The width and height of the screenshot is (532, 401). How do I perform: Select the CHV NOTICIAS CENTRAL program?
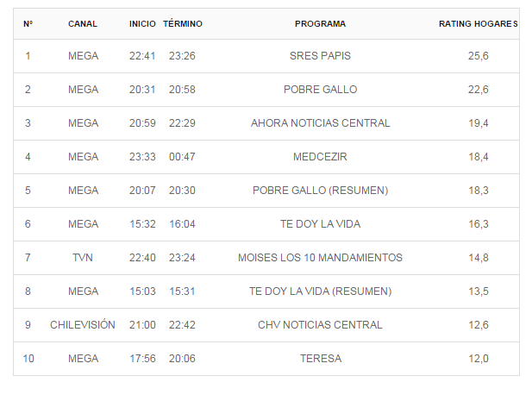[x=320, y=325]
